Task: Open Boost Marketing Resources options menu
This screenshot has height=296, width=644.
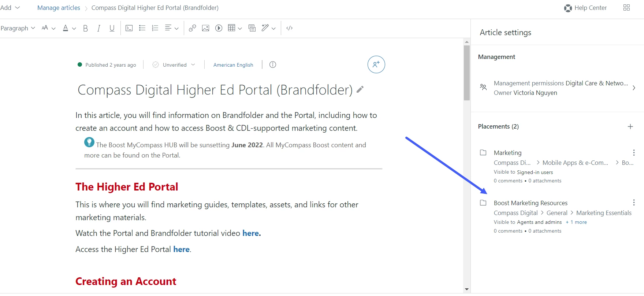Action: 634,203
